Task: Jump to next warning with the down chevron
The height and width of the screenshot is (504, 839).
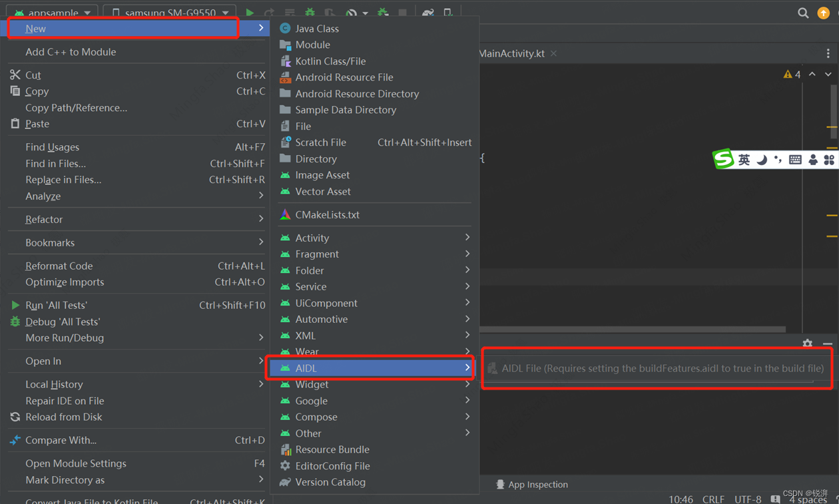Action: [x=828, y=74]
